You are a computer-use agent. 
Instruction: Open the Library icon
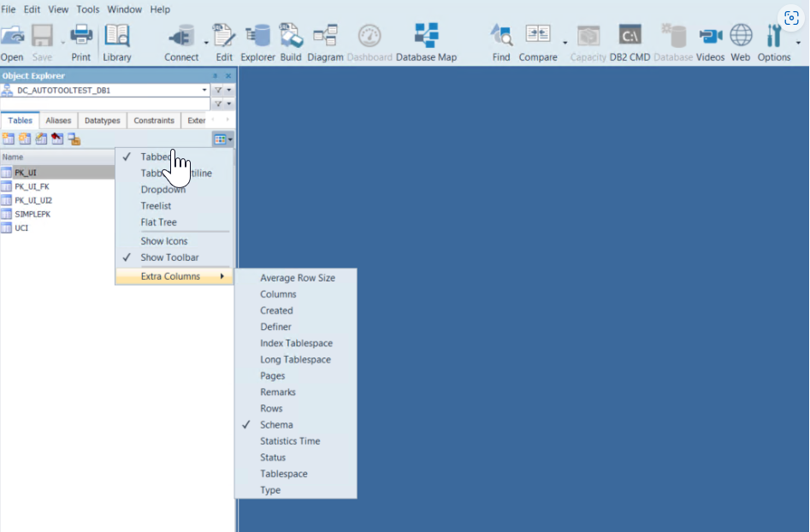coord(117,36)
